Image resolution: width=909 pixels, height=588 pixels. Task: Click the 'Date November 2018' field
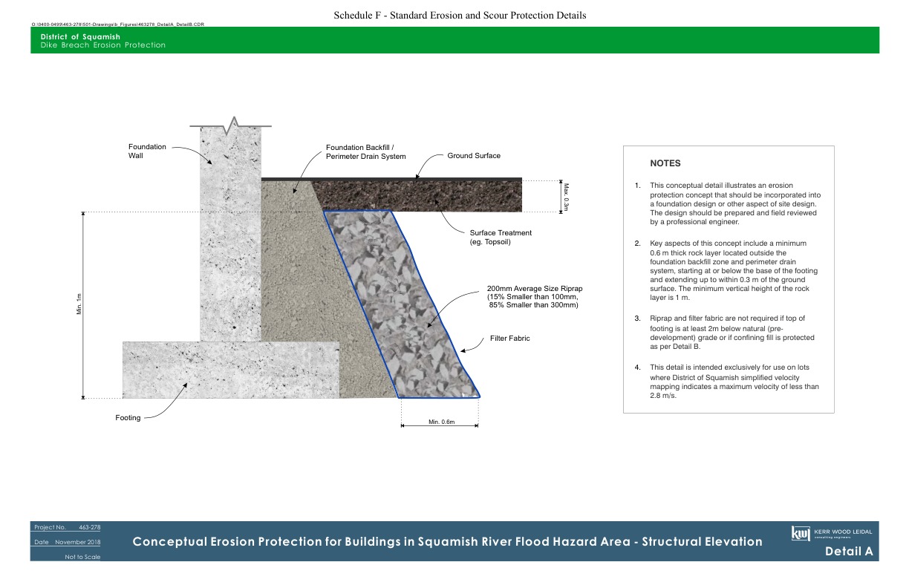coord(67,542)
